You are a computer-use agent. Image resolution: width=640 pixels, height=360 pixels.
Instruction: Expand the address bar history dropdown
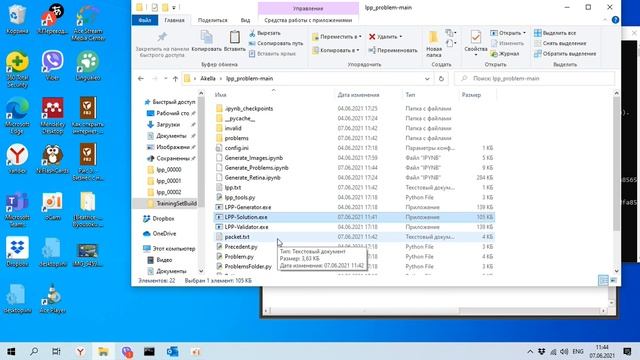tap(427, 79)
